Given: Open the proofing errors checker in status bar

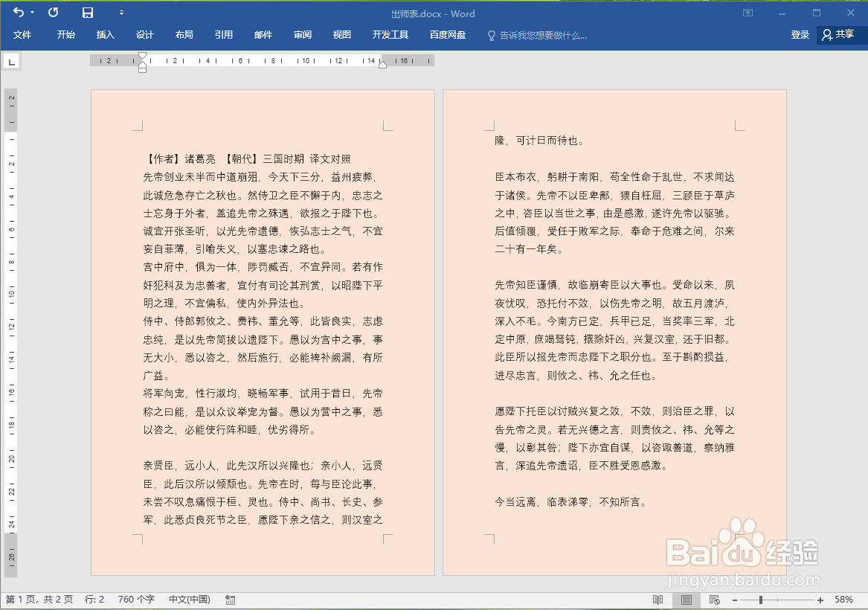Looking at the screenshot, I should click(x=229, y=600).
